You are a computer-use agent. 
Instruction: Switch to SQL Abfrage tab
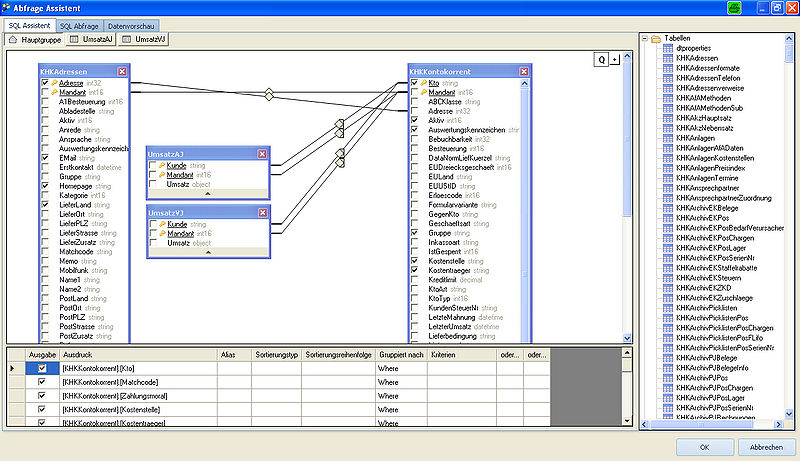tap(79, 26)
